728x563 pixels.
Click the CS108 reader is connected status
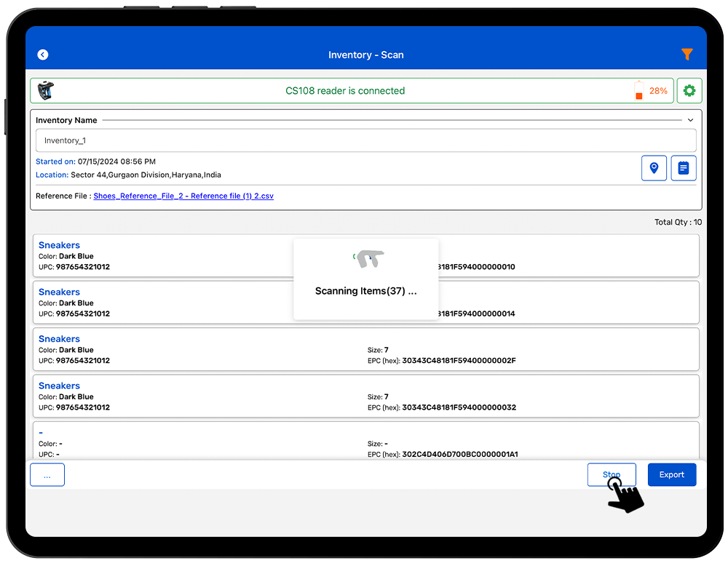tap(345, 91)
